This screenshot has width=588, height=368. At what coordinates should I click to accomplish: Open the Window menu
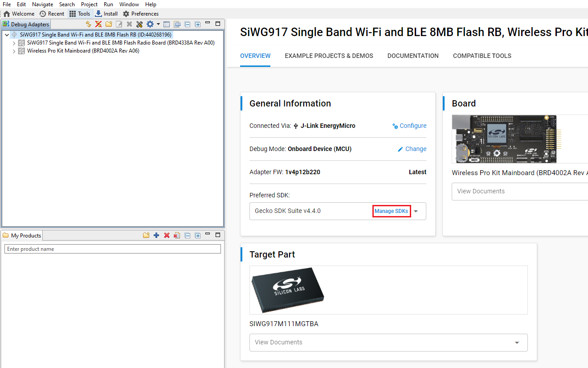pos(129,4)
